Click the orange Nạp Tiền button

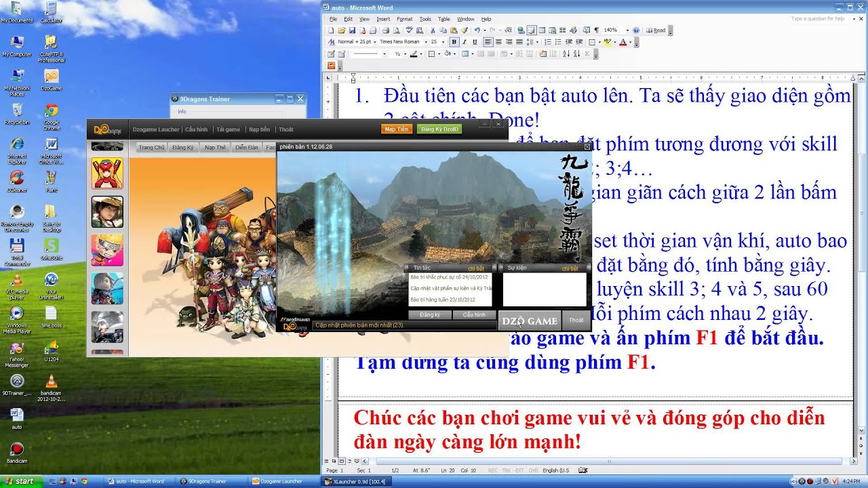coord(397,129)
